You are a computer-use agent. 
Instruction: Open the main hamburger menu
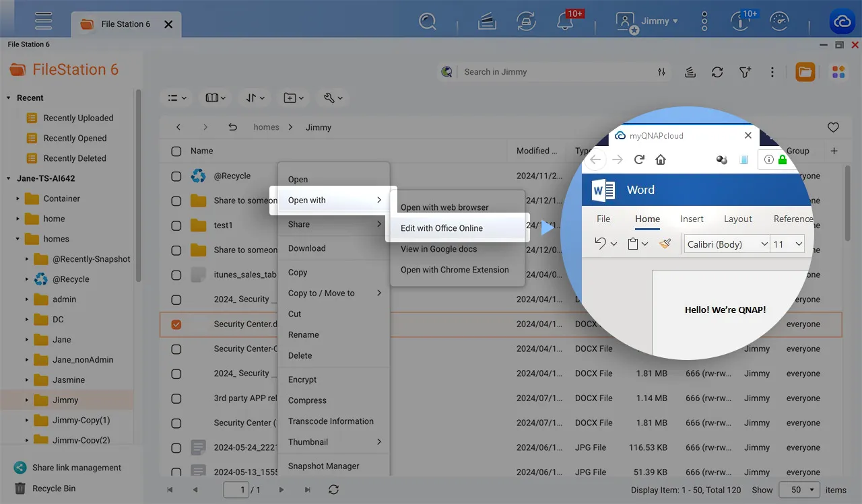(44, 20)
